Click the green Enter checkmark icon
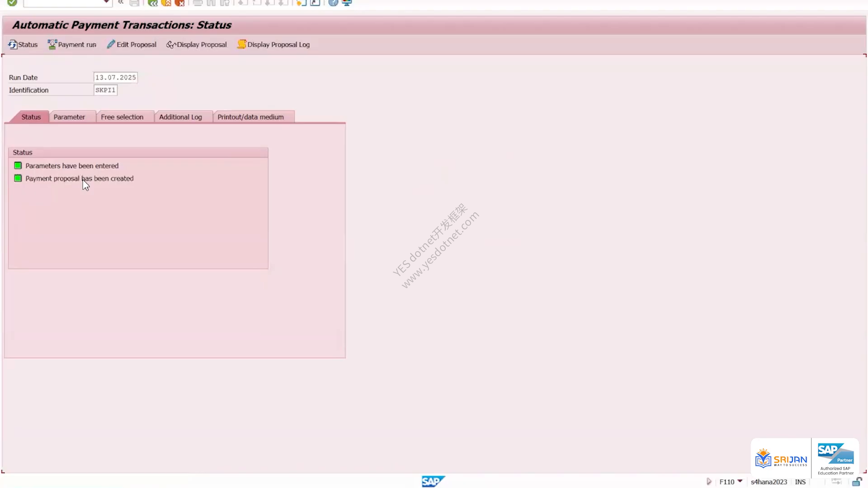 (12, 3)
